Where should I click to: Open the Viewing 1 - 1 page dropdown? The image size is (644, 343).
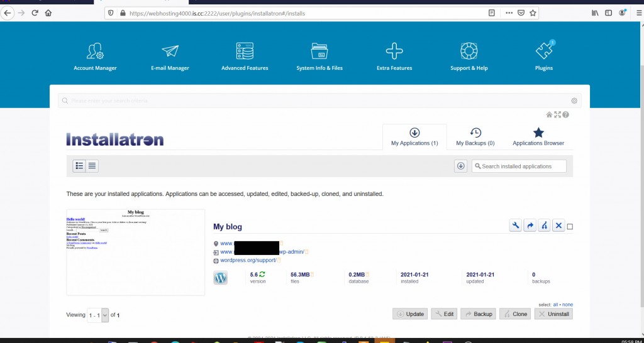97,315
